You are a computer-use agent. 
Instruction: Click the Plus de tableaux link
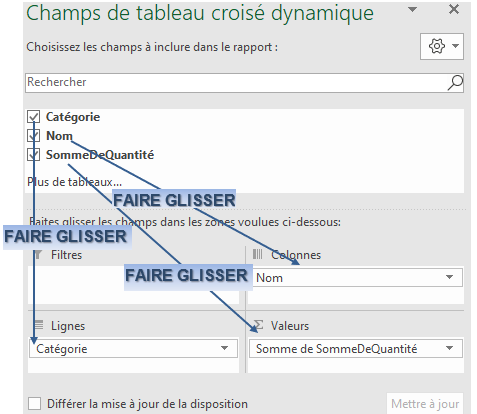click(74, 182)
